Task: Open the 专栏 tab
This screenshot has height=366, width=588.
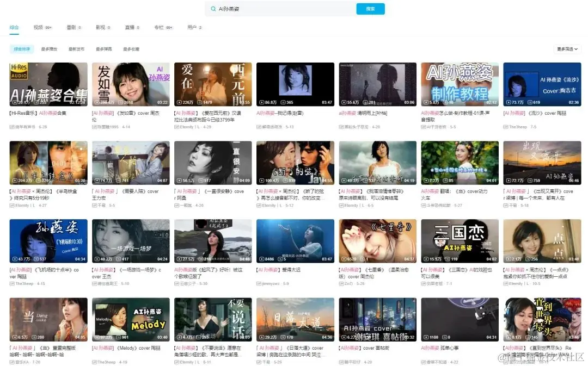Action: pos(163,27)
